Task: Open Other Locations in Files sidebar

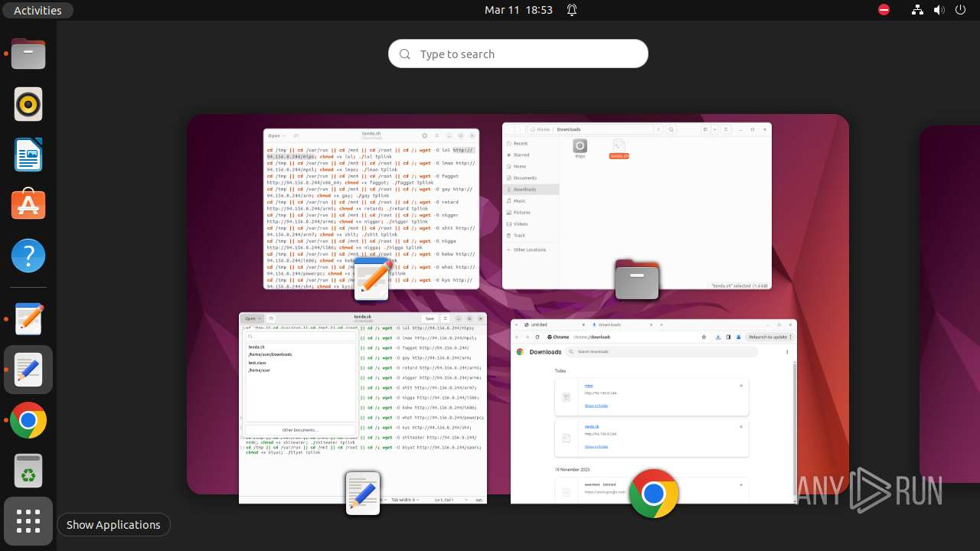Action: pos(530,249)
